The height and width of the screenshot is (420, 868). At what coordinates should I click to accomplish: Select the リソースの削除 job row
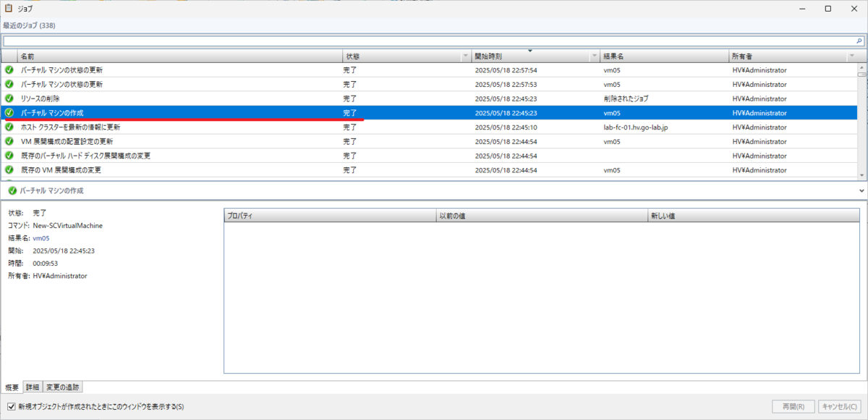430,98
